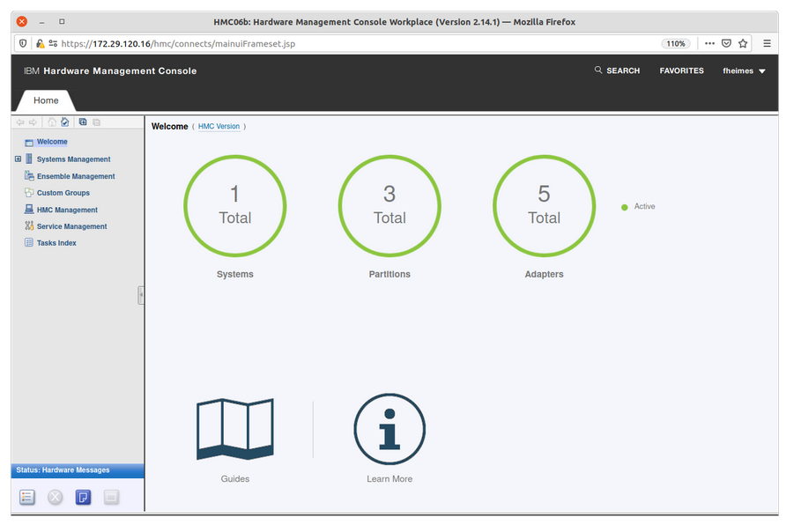This screenshot has width=801, height=532.
Task: Click SEARCH in the header
Action: (617, 70)
